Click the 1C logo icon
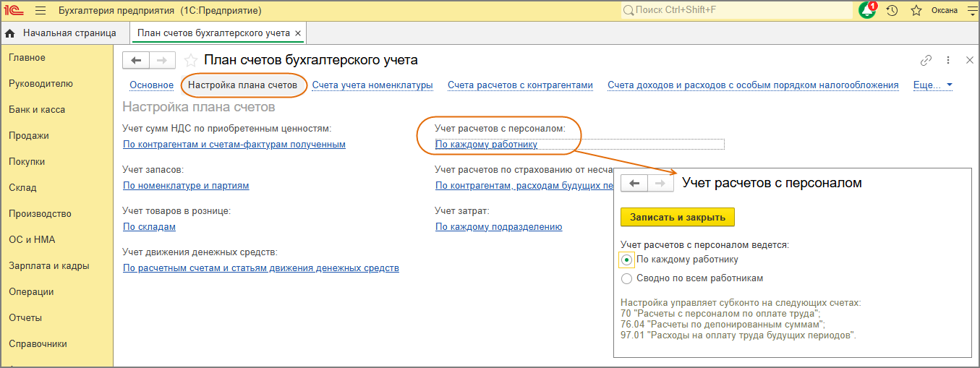 point(14,11)
